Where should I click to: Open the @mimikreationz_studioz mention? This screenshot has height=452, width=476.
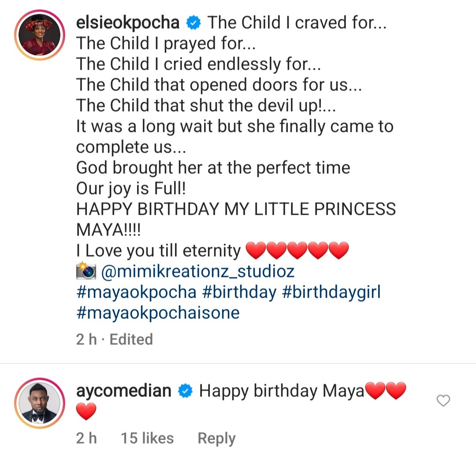197,271
